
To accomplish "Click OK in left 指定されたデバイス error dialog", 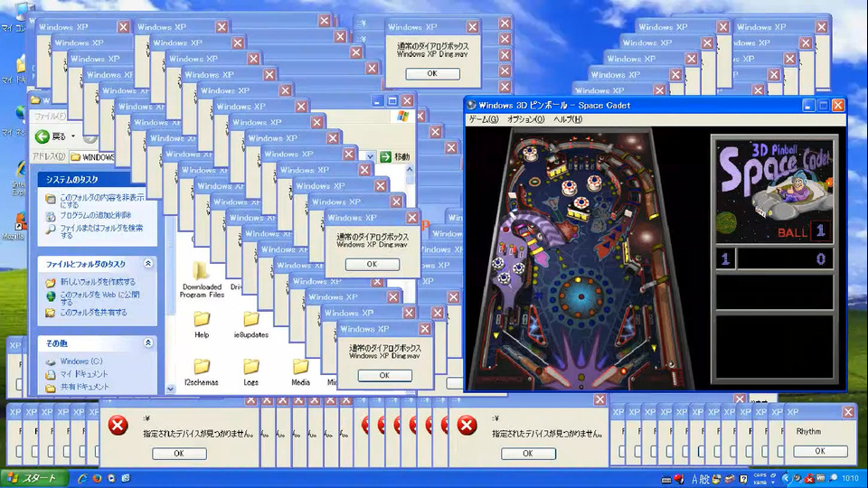I will coord(179,454).
